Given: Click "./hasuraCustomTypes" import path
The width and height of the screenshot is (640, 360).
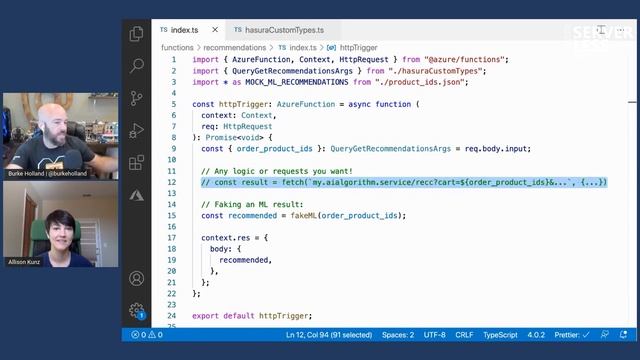Looking at the screenshot, I should tap(435, 71).
